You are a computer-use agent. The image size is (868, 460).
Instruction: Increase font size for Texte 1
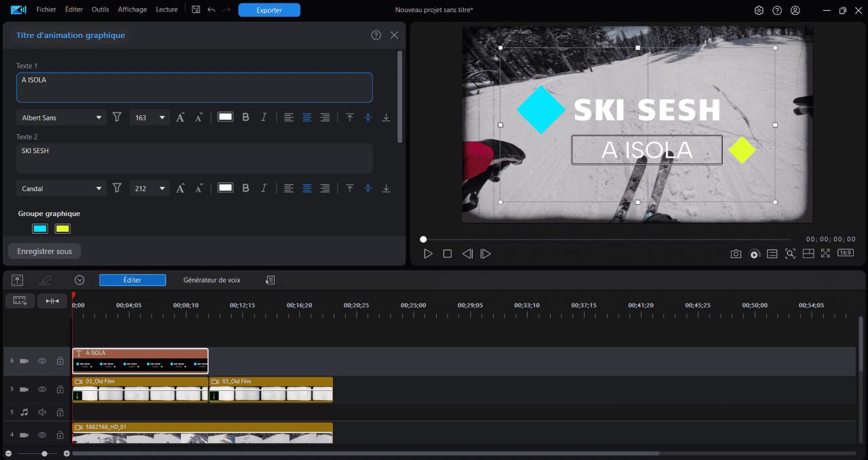coord(180,117)
